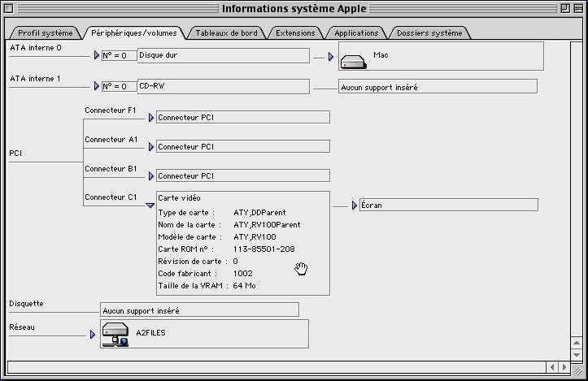Expand Connecteur B1 PCI slot details

[150, 176]
